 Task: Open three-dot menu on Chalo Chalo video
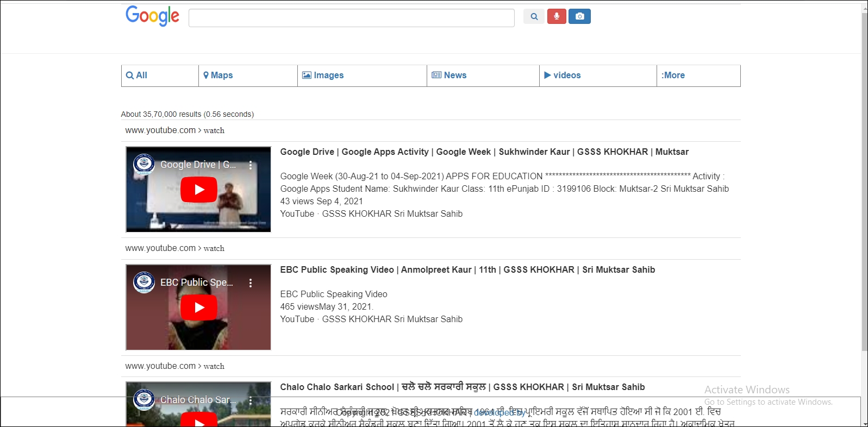(251, 400)
